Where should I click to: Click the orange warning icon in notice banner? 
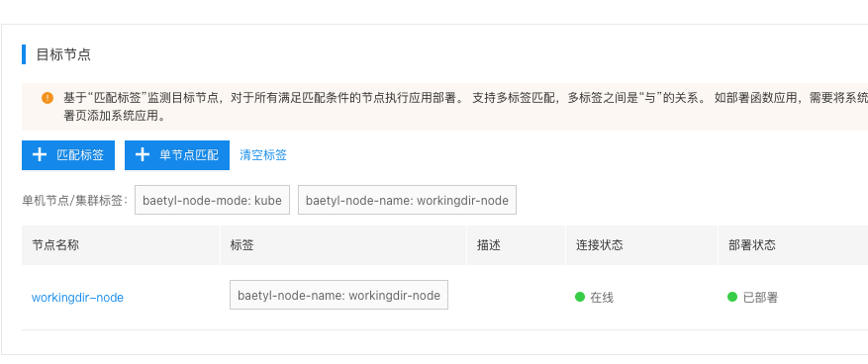48,98
